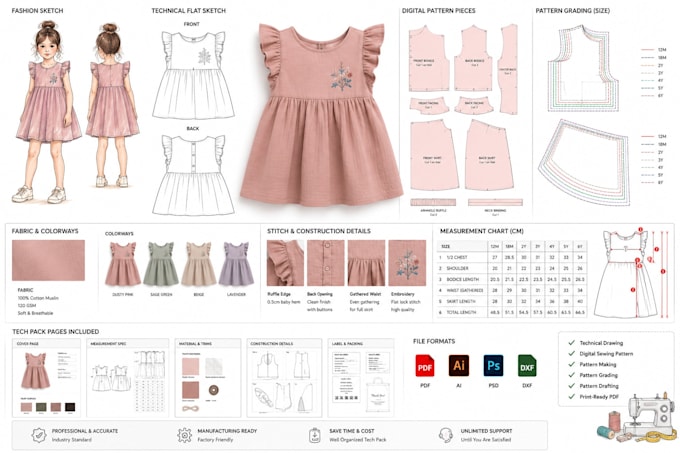Screen dimensions: 680x453
Task: Click the '12M' size column header
Action: (x=494, y=246)
